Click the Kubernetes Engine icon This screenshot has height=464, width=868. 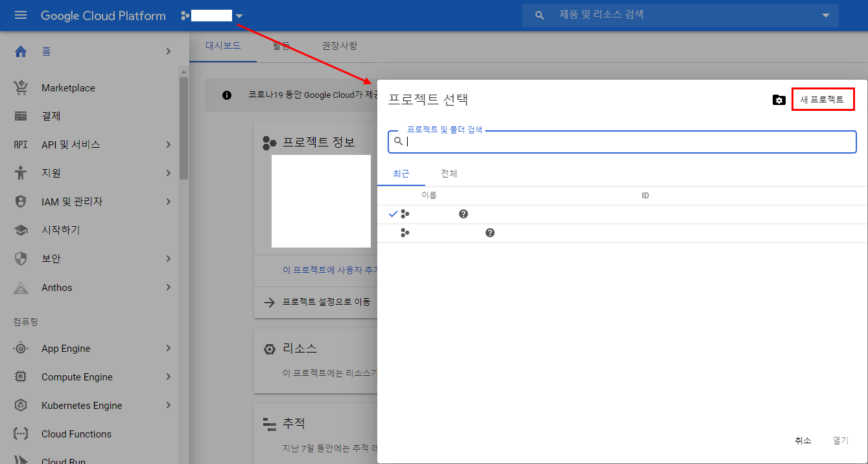click(x=21, y=406)
